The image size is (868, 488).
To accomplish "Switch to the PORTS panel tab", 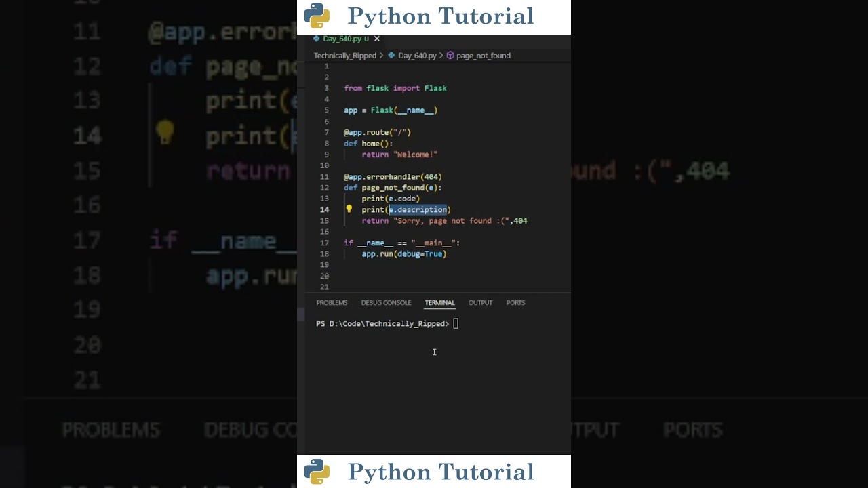I will [515, 302].
